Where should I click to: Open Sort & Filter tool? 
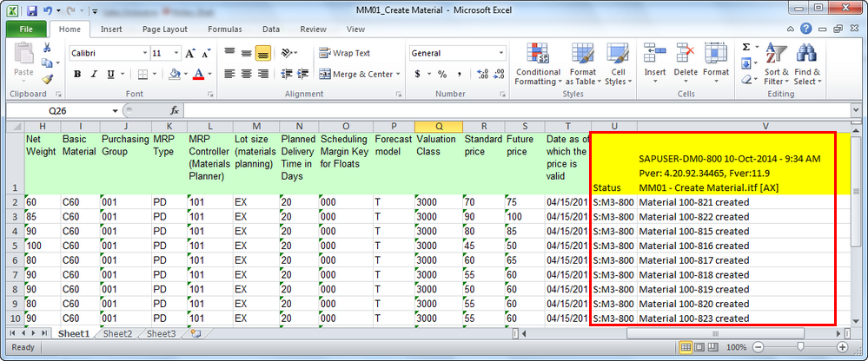click(776, 66)
